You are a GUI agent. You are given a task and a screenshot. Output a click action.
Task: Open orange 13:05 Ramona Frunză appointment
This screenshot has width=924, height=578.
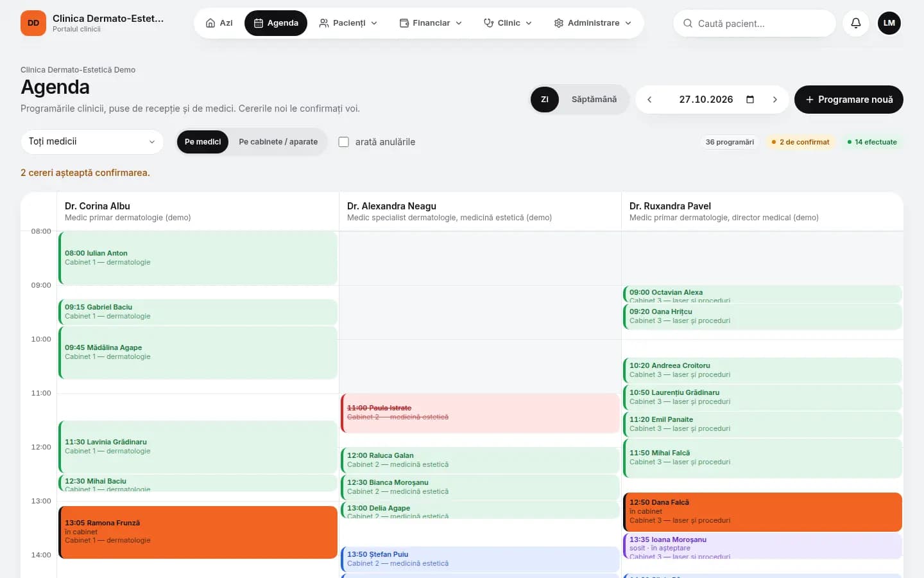pyautogui.click(x=198, y=532)
